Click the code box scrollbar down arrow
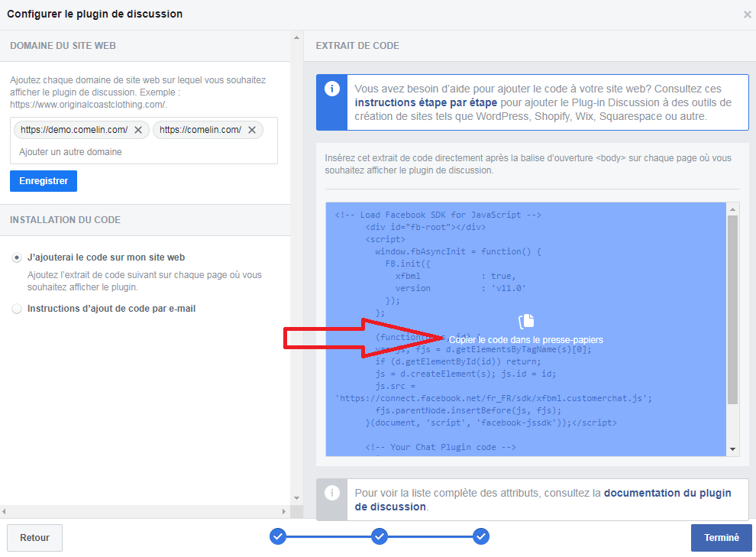This screenshot has width=756, height=557. tap(732, 449)
